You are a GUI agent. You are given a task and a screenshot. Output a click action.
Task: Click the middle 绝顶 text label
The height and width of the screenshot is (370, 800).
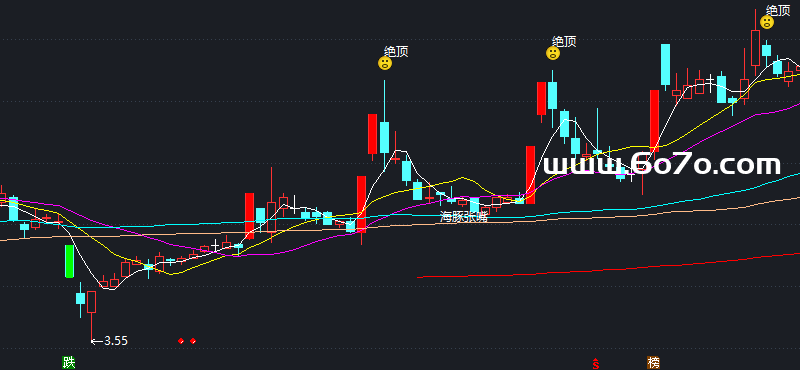click(x=564, y=41)
